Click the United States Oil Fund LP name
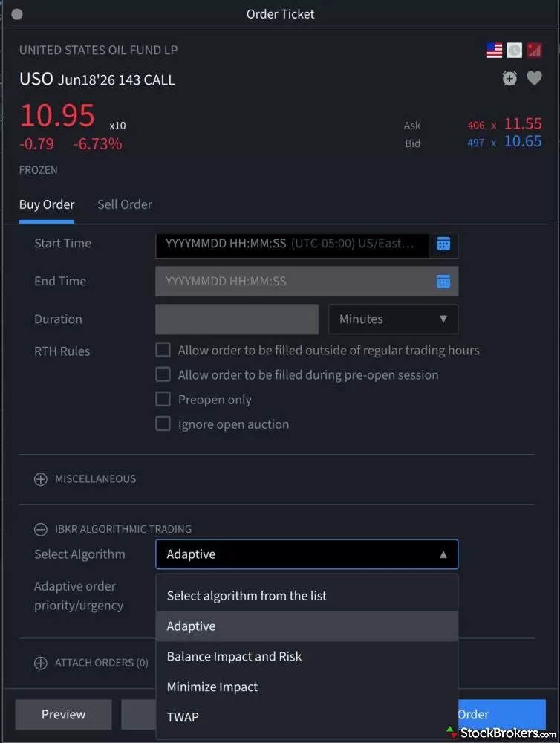 coord(99,51)
